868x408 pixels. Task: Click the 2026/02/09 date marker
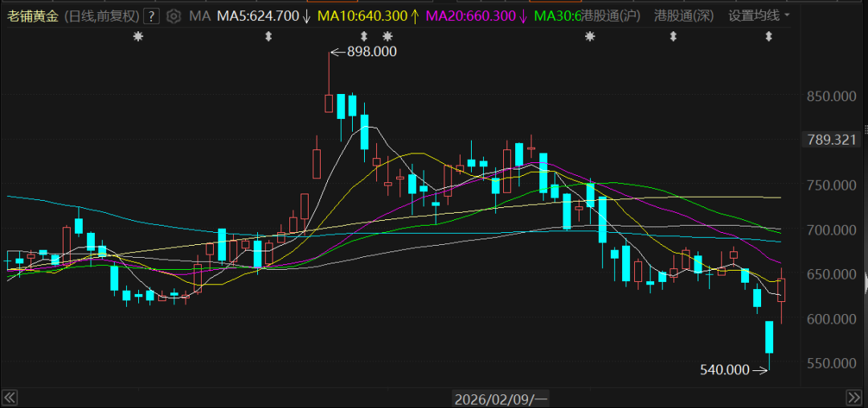point(501,398)
